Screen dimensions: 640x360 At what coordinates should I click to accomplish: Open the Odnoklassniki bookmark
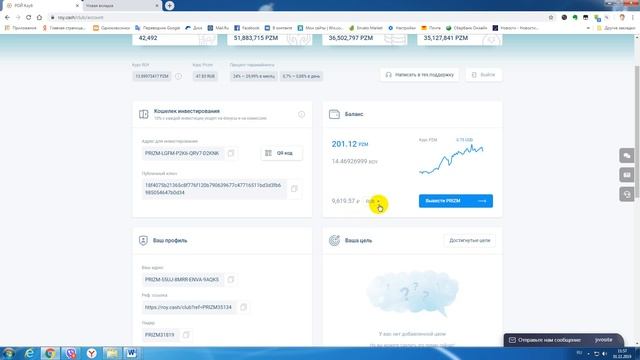pos(111,28)
